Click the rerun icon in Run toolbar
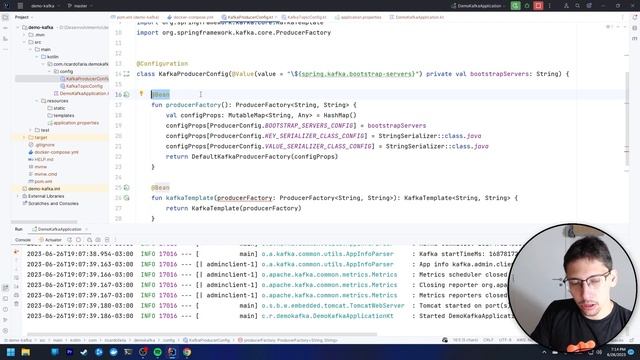The width and height of the screenshot is (640, 360). point(70,240)
